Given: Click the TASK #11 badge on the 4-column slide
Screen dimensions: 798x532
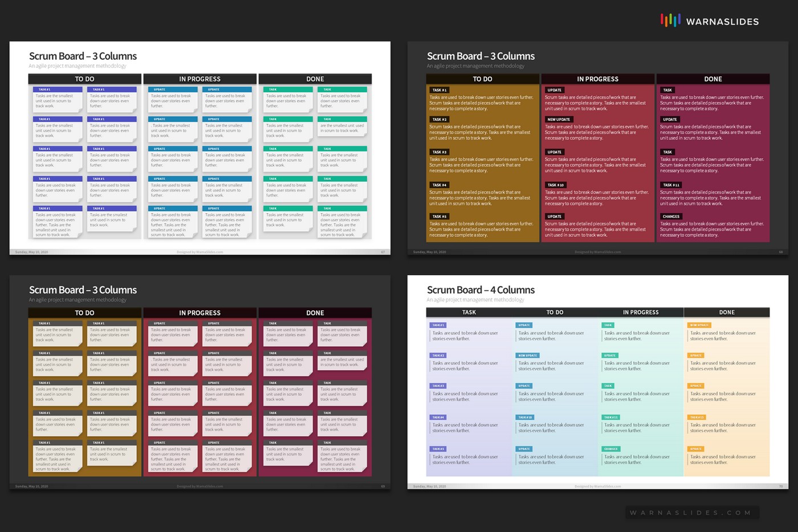Looking at the screenshot, I should coord(610,417).
